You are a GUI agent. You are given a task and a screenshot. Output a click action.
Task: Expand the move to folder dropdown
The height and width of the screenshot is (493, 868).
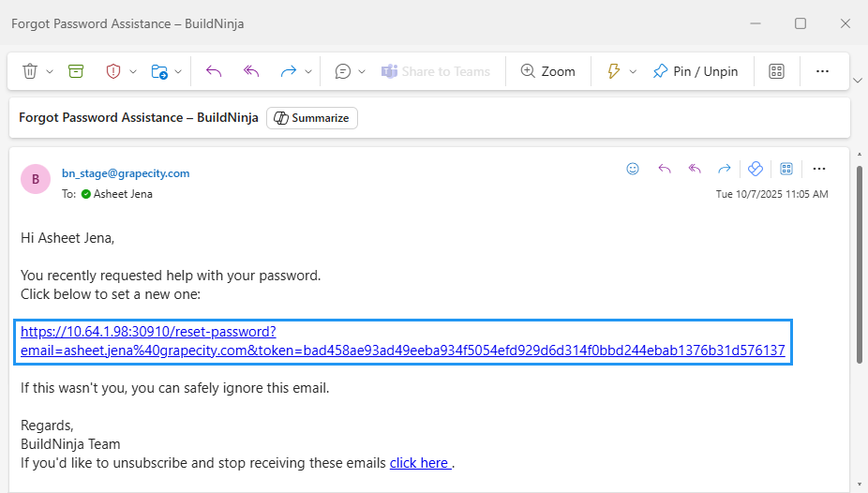[x=178, y=71]
